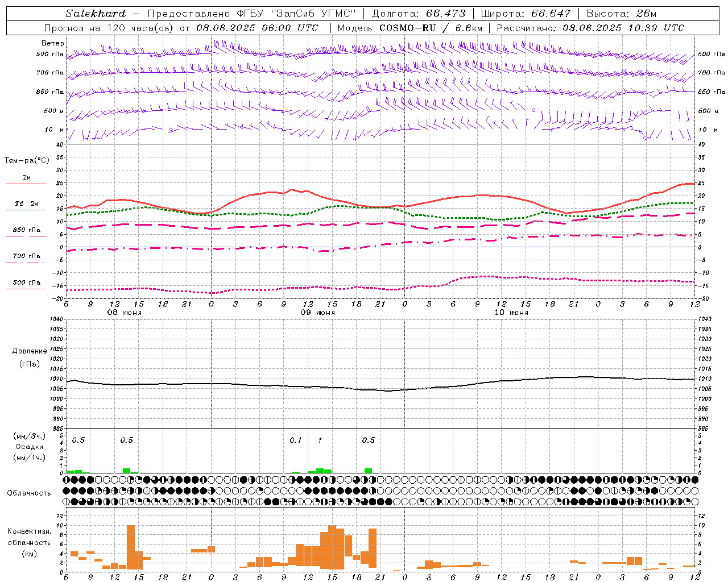Image resolution: width=728 pixels, height=582 pixels.
Task: Select the "Долгота: 66.473" longitude value
Action: [x=419, y=14]
